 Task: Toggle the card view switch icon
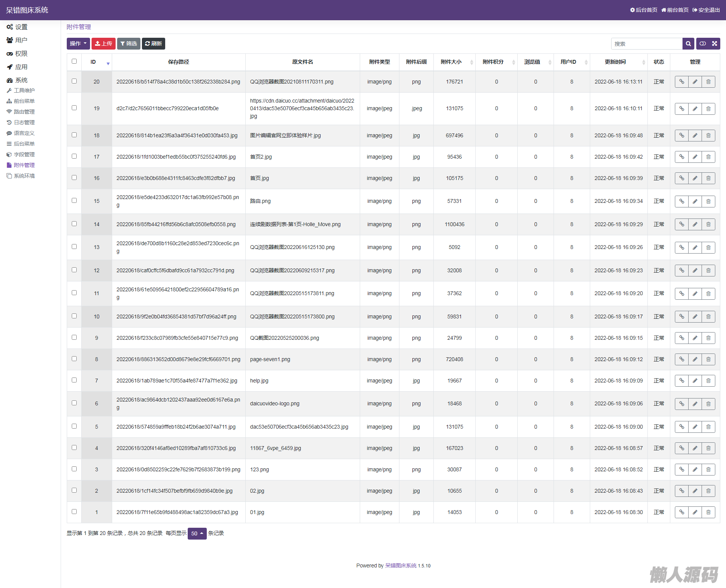click(703, 44)
